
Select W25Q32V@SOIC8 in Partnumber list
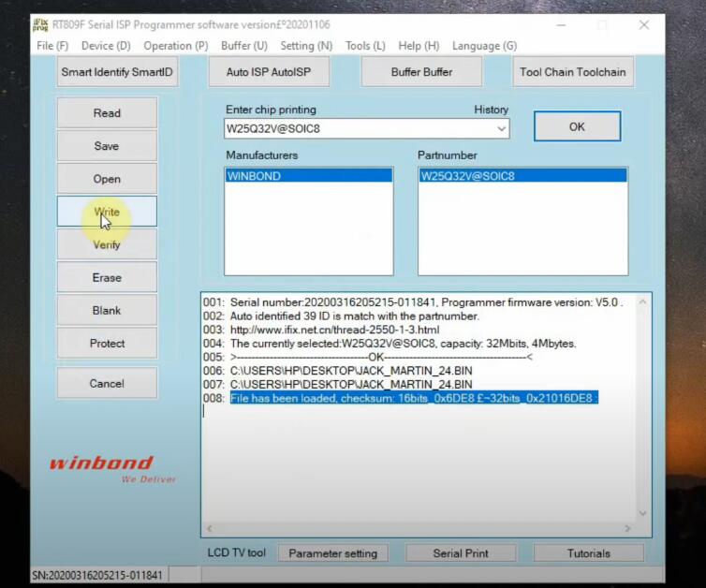tap(522, 176)
